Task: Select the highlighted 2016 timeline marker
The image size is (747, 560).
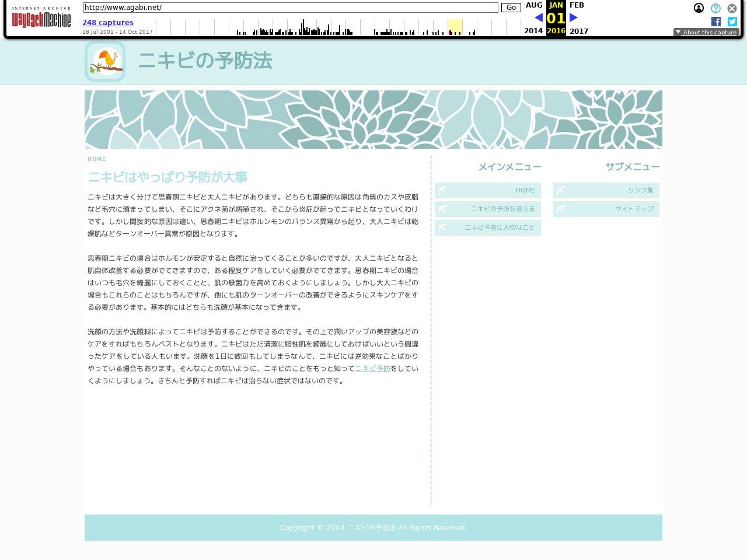Action: (455, 27)
